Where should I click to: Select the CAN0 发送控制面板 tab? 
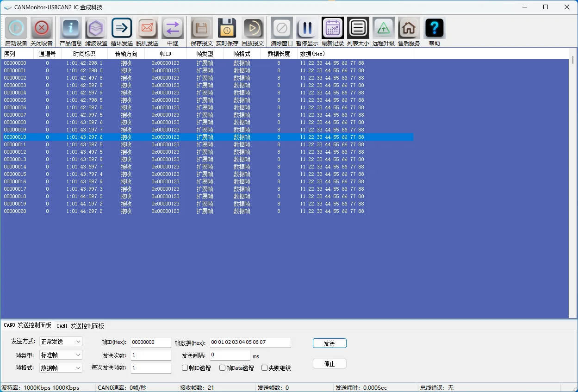point(26,325)
